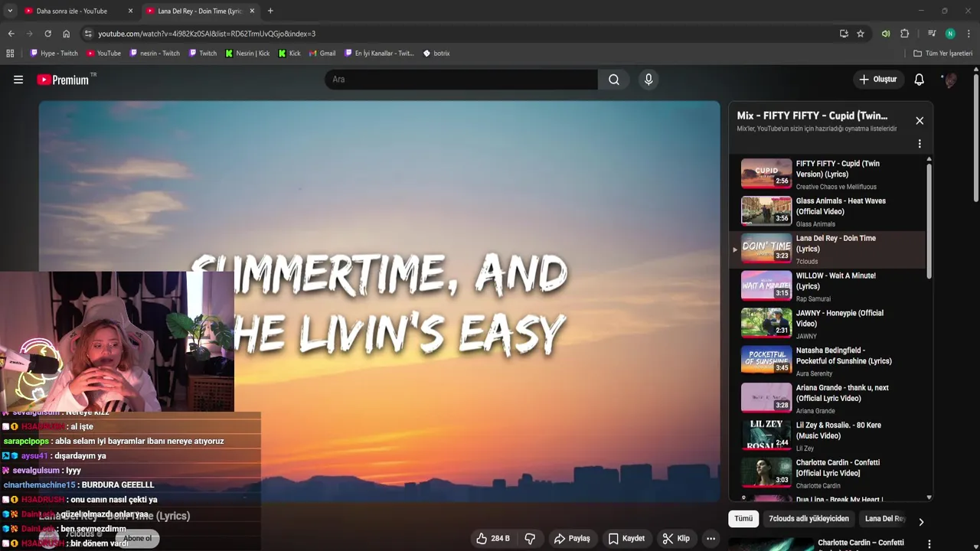980x551 pixels.
Task: Open media control icon in toolbar
Action: coord(932,34)
